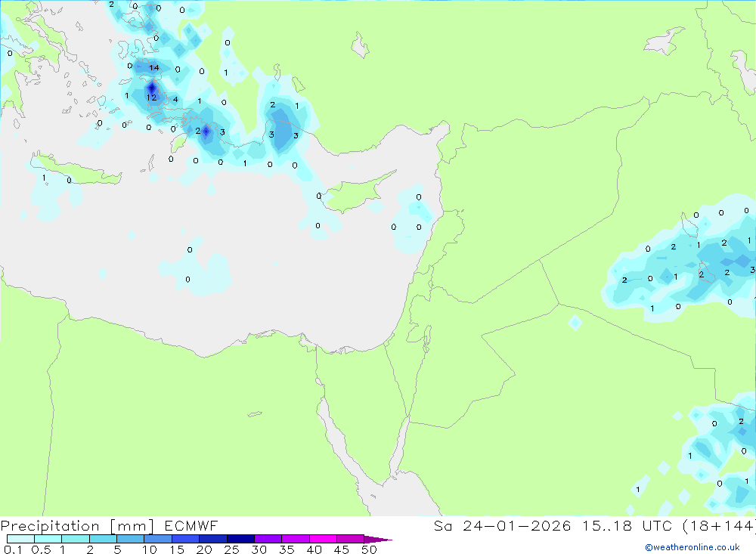Viewport: 756px width, 554px height.
Task: Select the 1–2 mm legend swatch
Action: [x=75, y=539]
